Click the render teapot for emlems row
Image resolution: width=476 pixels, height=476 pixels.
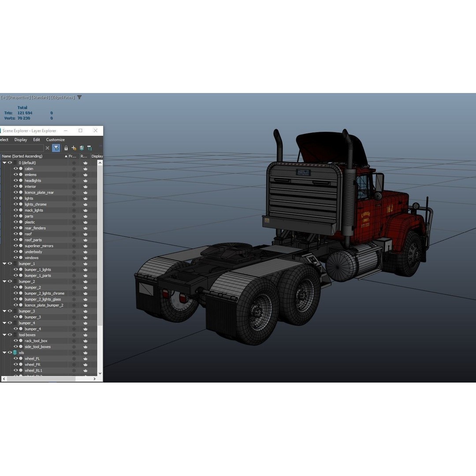pos(86,175)
